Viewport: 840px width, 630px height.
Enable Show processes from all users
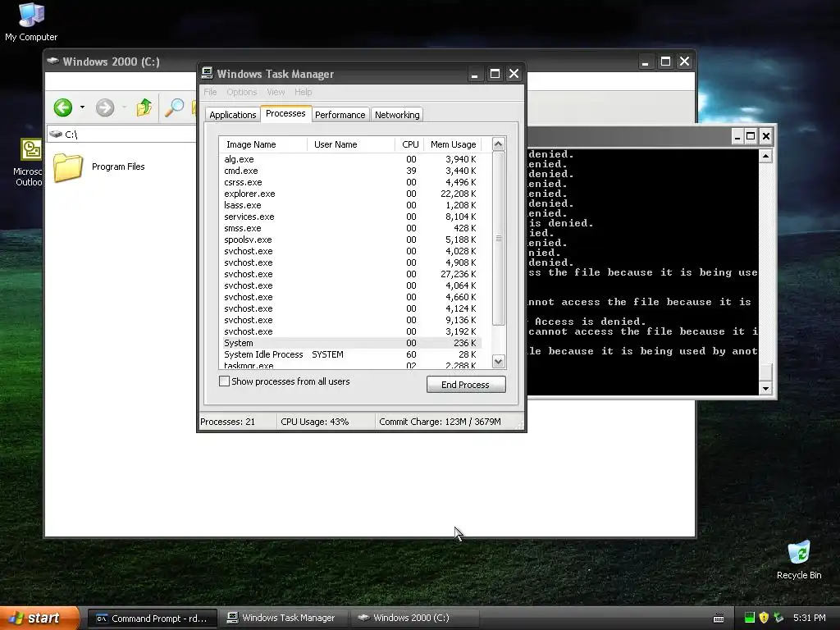coord(225,381)
